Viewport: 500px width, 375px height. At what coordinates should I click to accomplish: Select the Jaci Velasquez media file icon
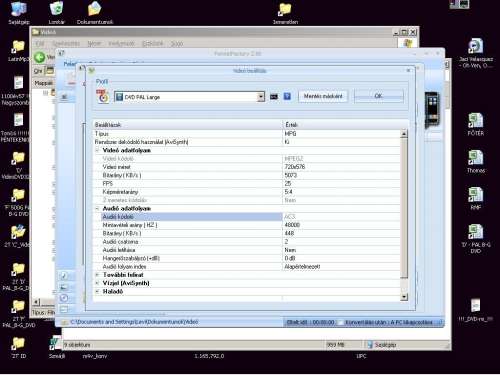(x=476, y=53)
